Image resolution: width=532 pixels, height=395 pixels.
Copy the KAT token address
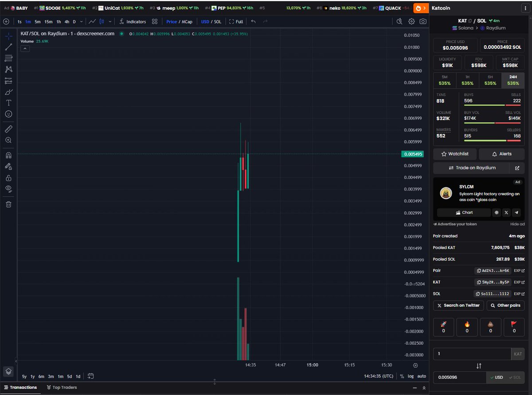point(493,282)
